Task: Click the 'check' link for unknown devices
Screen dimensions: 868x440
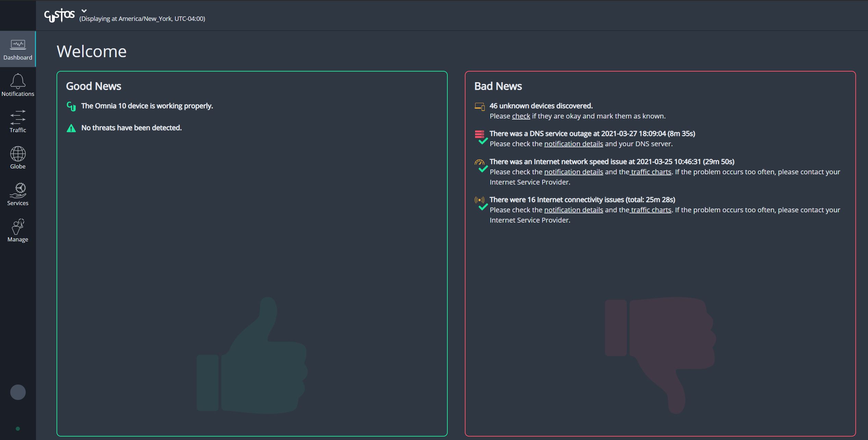Action: pyautogui.click(x=521, y=116)
